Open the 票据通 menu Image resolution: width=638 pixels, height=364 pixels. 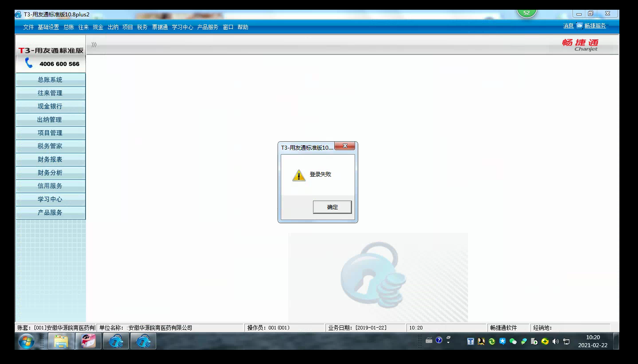160,27
